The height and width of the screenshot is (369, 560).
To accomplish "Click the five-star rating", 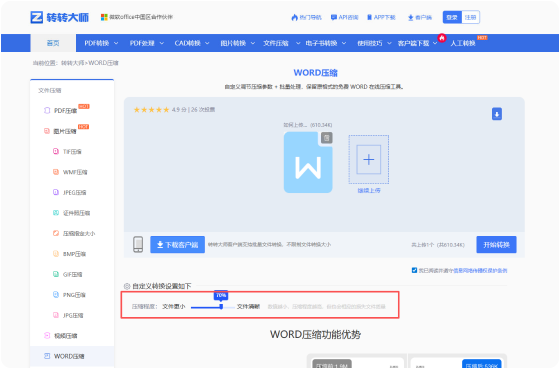I will click(x=151, y=110).
